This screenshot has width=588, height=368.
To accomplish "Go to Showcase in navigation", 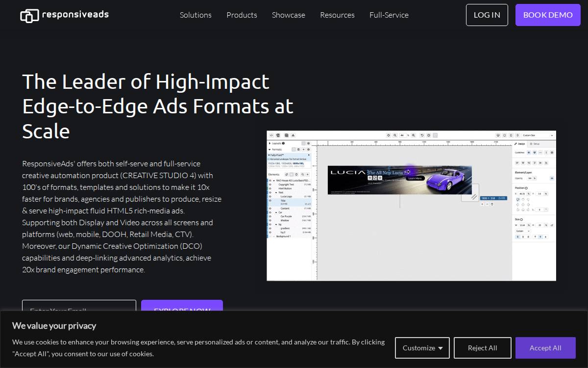I will 289,15.
